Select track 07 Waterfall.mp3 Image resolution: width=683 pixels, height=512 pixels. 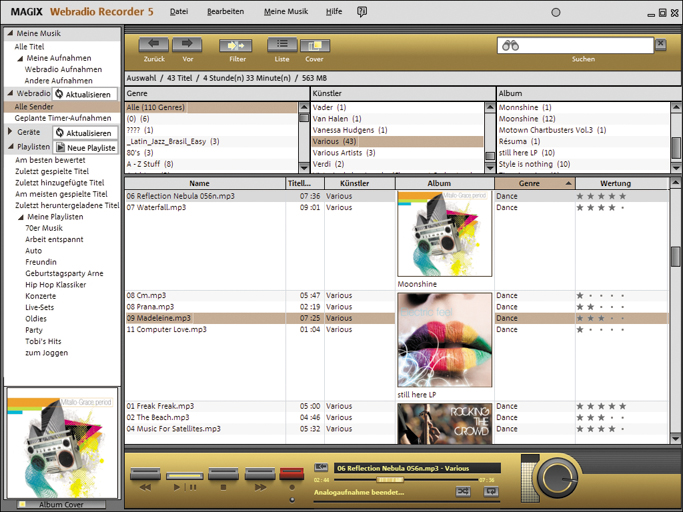pos(156,207)
